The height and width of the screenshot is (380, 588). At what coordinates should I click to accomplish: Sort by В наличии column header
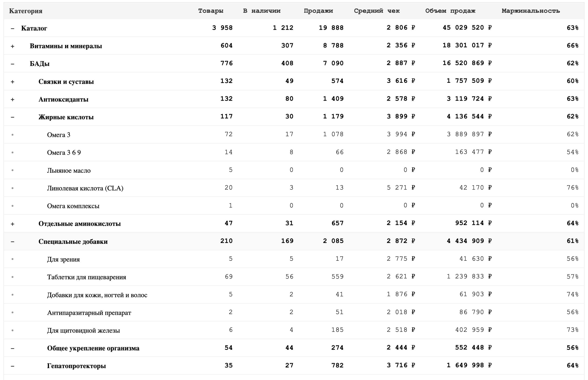point(262,11)
